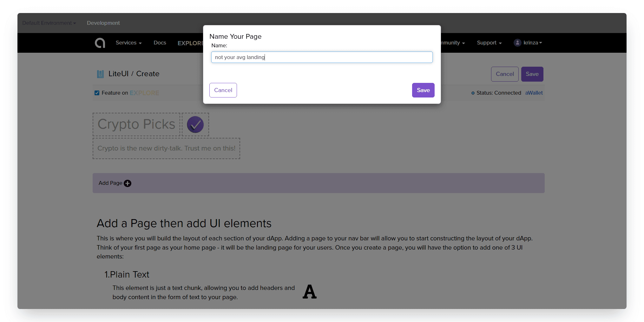The image size is (644, 322).
Task: Click Cancel in the Name Your Page dialog
Action: 223,90
